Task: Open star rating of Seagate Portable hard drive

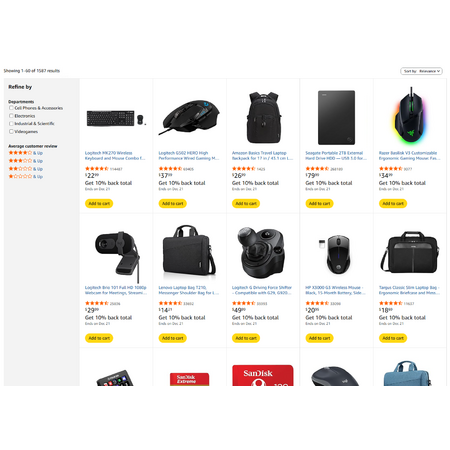Action: click(317, 169)
